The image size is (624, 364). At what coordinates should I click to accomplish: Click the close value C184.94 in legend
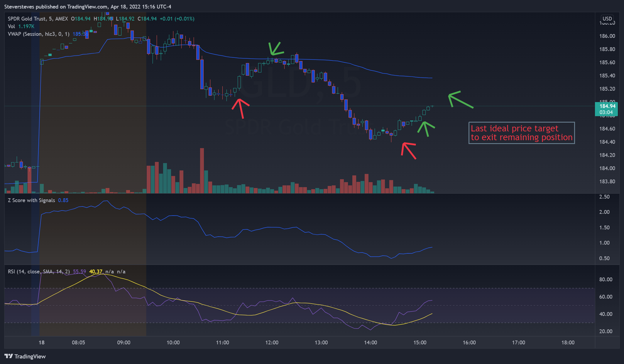click(147, 19)
